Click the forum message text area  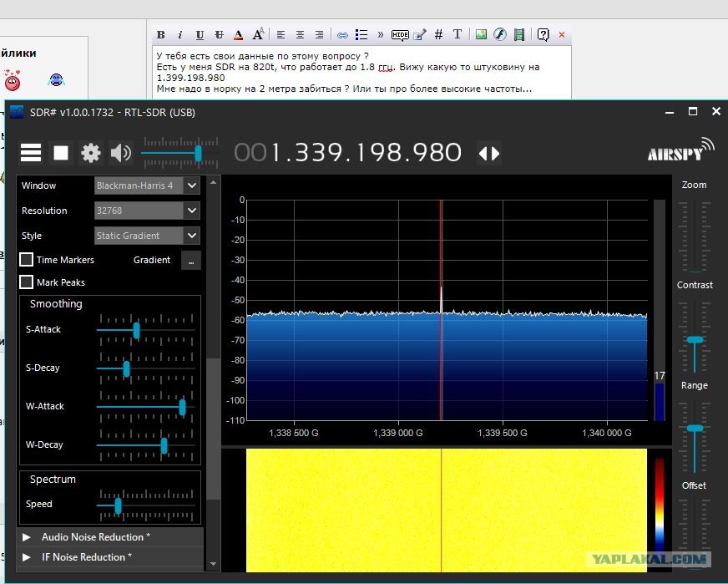pos(361,72)
